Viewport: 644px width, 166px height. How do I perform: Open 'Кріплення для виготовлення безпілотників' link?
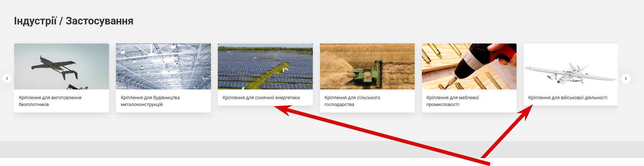(50, 101)
